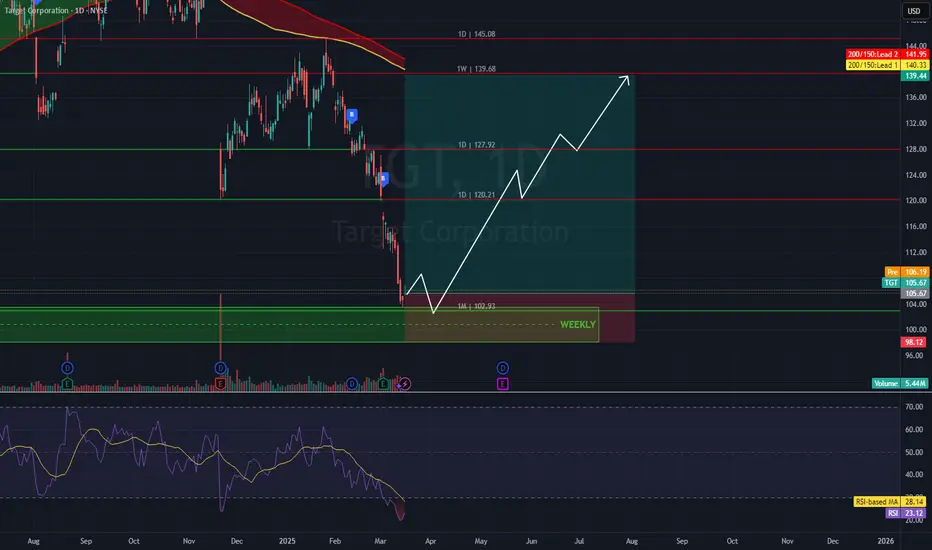The width and height of the screenshot is (932, 550).
Task: Click the WEEKLY zone text label
Action: [x=577, y=325]
